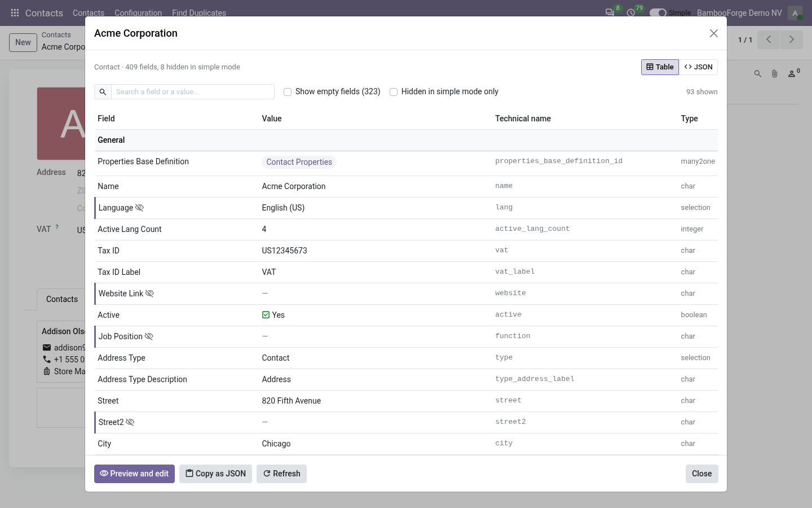The width and height of the screenshot is (812, 508).
Task: Open the Find Duplicates menu
Action: click(x=199, y=13)
